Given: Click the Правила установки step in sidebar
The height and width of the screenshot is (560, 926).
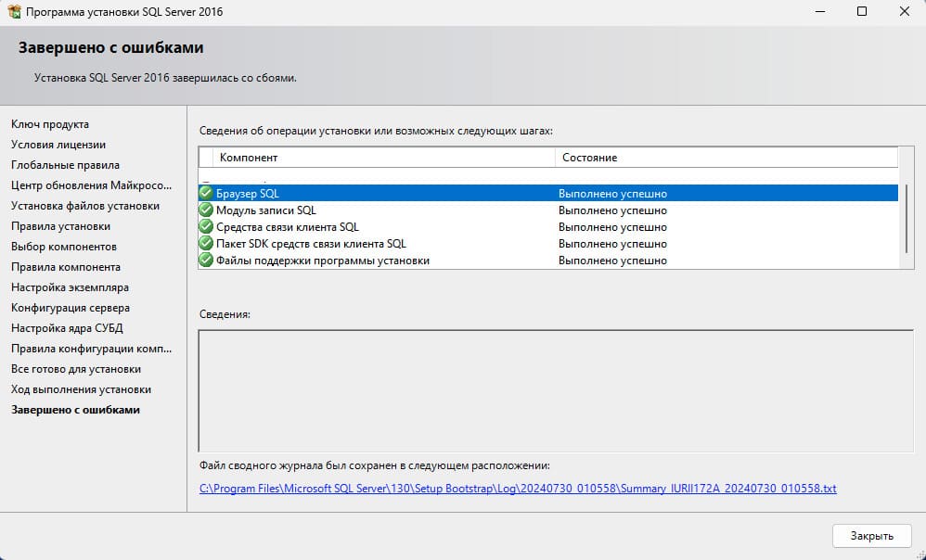Looking at the screenshot, I should point(61,226).
